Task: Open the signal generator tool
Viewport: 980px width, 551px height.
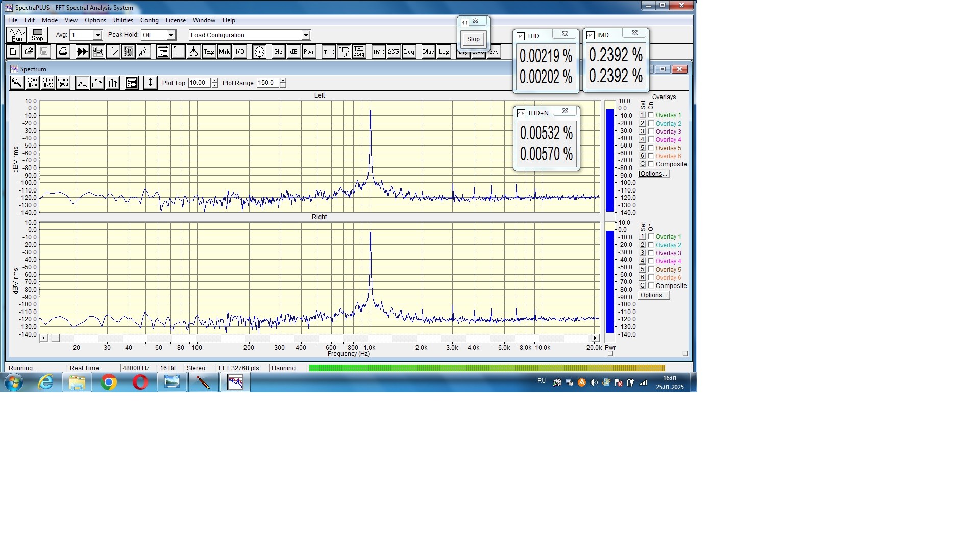Action: [x=259, y=52]
